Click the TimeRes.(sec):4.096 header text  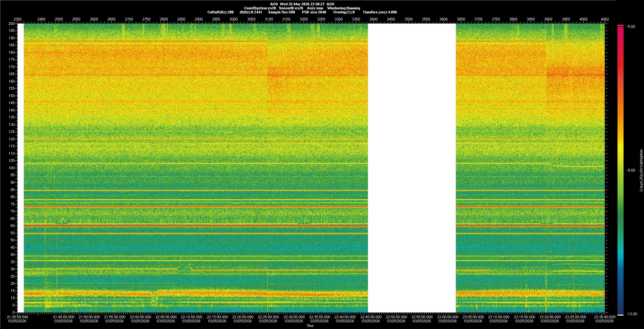(380, 12)
